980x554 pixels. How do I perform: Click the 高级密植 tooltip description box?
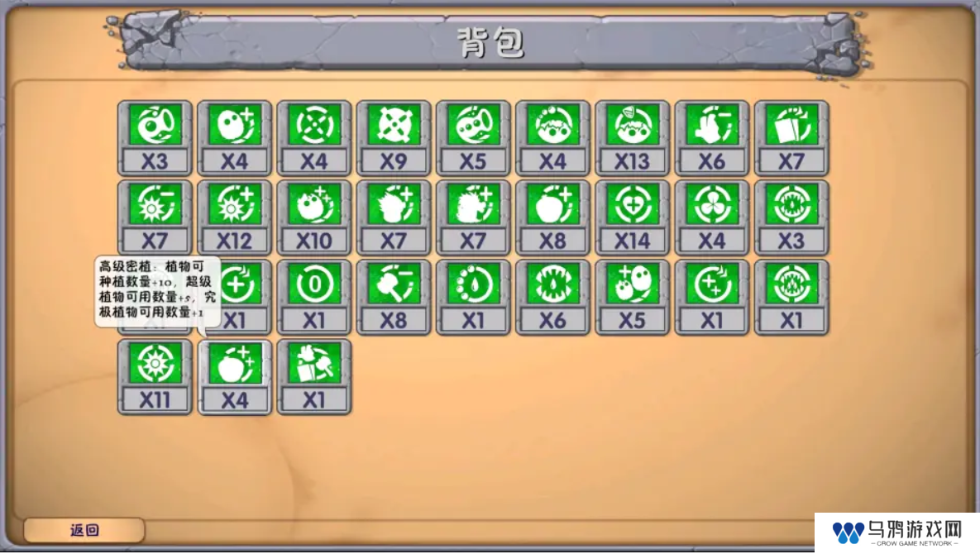coord(157,291)
